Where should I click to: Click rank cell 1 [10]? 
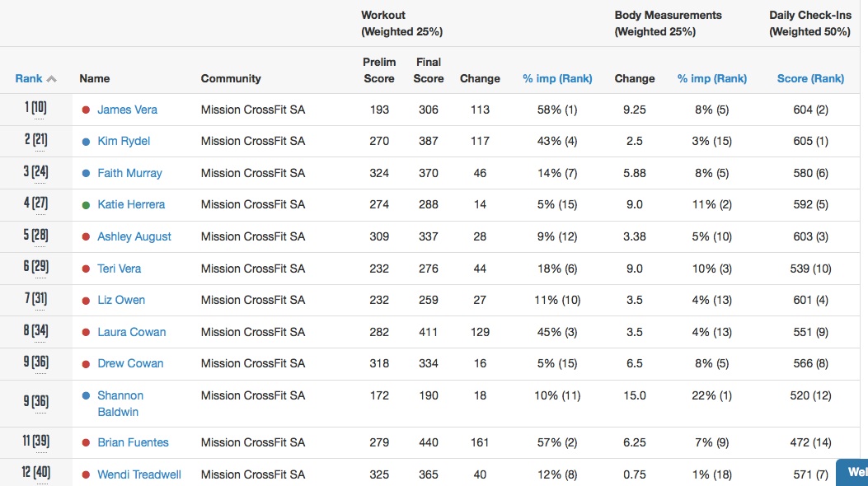pos(35,109)
